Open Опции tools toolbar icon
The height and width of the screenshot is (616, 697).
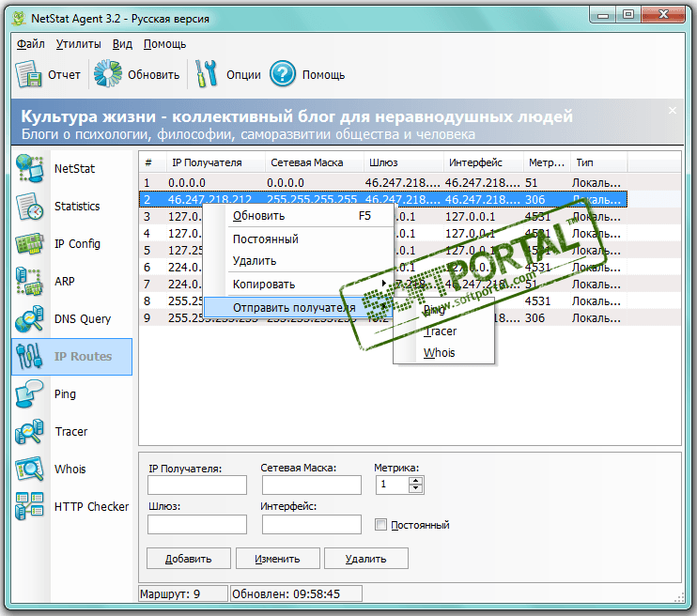pos(207,74)
